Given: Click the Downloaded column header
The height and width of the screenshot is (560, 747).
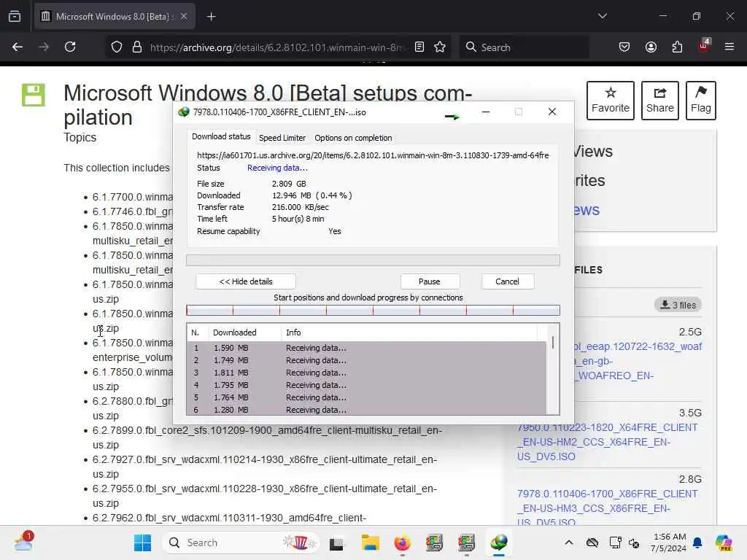Looking at the screenshot, I should [245, 332].
